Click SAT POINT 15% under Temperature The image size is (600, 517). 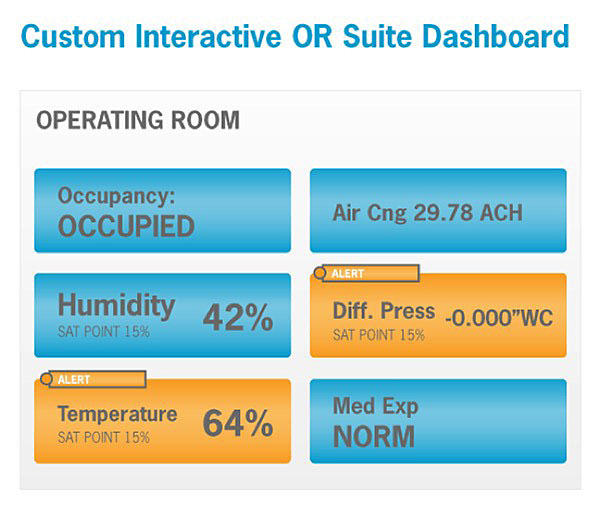pos(104,437)
